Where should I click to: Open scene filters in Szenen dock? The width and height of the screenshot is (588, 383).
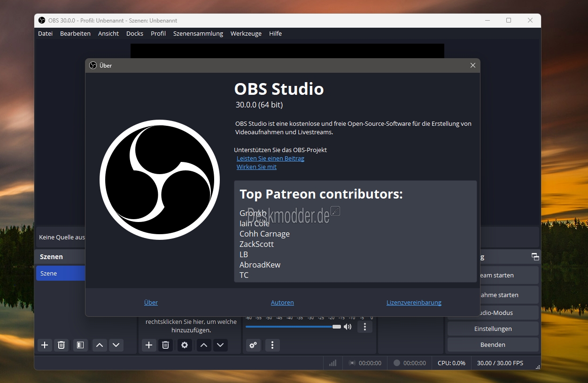pos(80,345)
